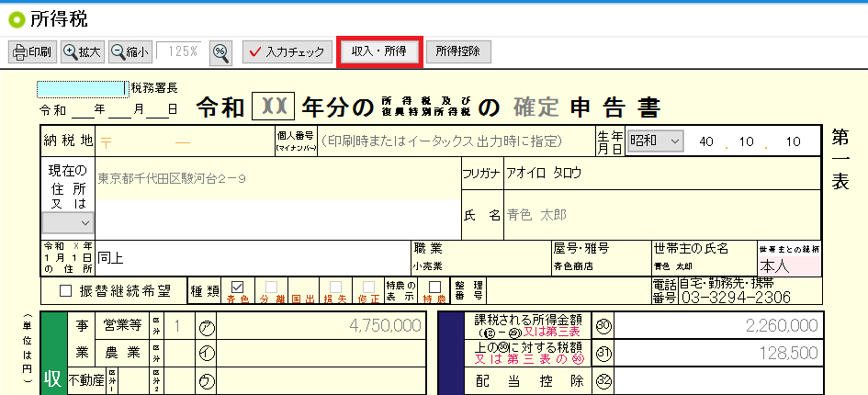Click the 整理番号 field
This screenshot has height=395, width=868.
coord(569,291)
